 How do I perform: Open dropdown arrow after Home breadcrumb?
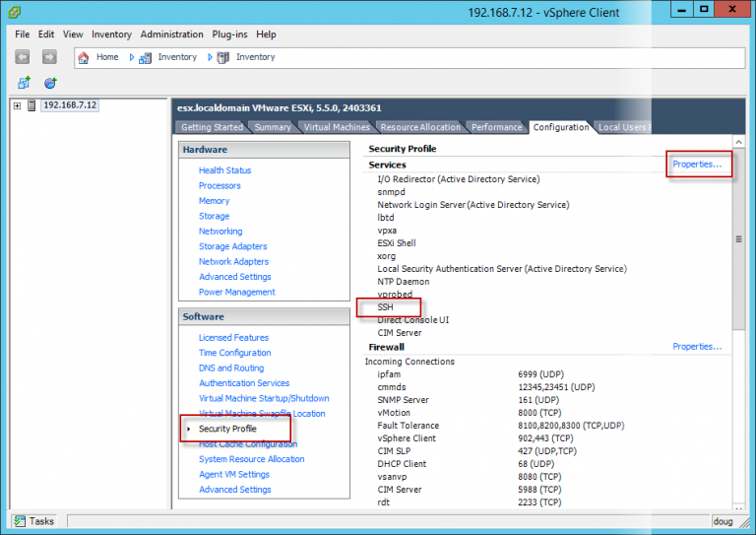tap(133, 57)
